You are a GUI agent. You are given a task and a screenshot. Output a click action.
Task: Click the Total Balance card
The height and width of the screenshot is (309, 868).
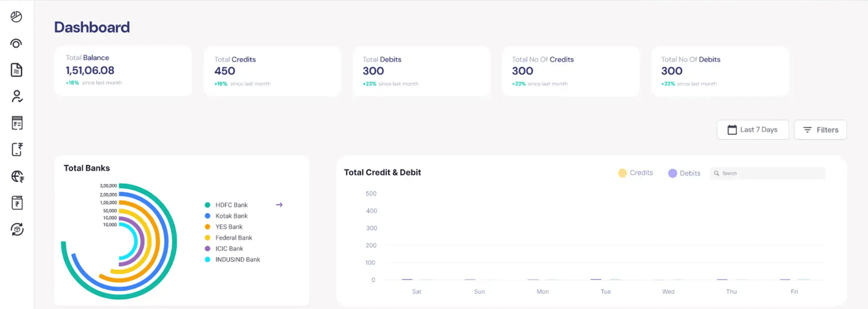pyautogui.click(x=123, y=70)
